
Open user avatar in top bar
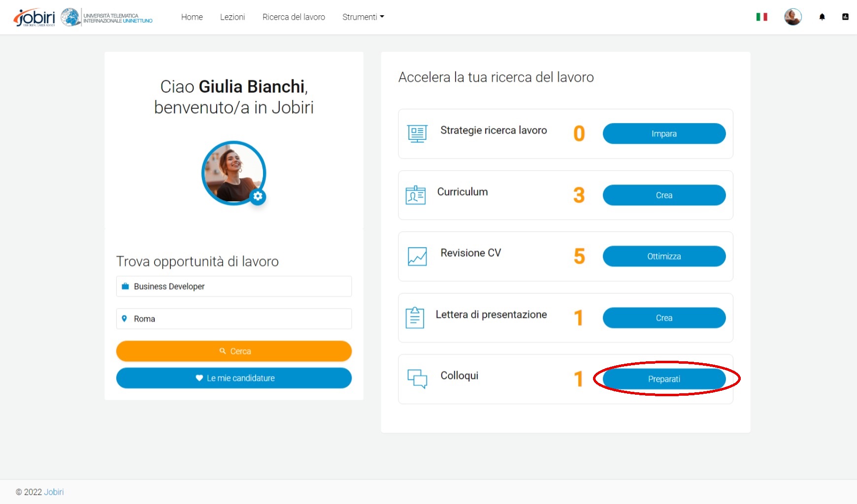click(792, 17)
